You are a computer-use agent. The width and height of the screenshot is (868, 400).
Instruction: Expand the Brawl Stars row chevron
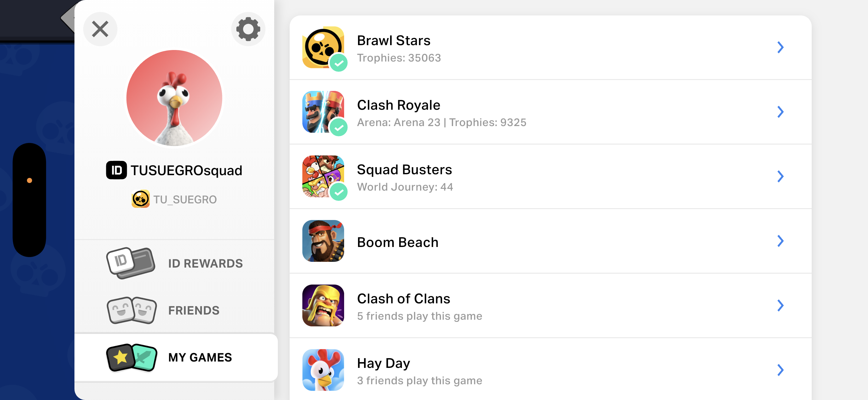[781, 47]
